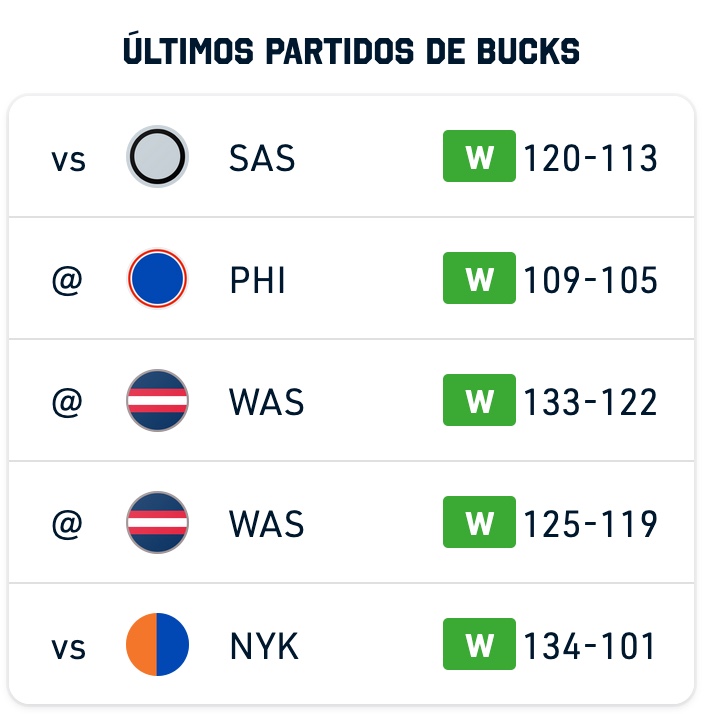Click the Wizards logo beside score 125-119
The image size is (704, 714).
click(x=157, y=522)
